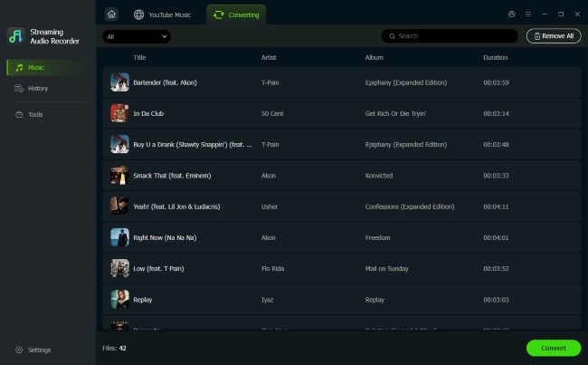Image resolution: width=588 pixels, height=365 pixels.
Task: Click duration 00:03:59
Action: (496, 82)
